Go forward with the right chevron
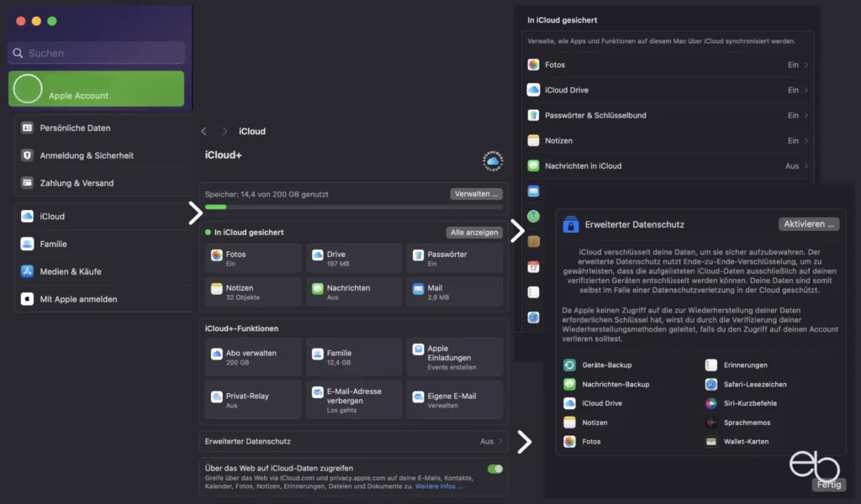 (224, 131)
